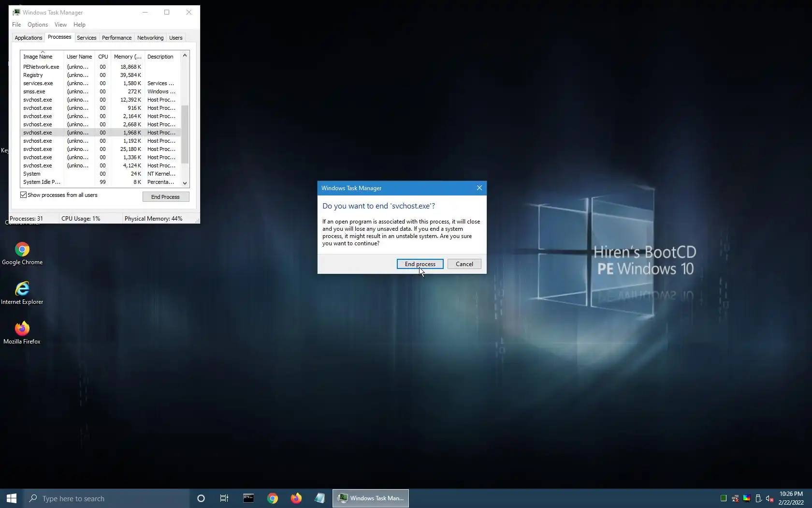Focus the taskbar search box
The height and width of the screenshot is (508, 812).
point(106,498)
